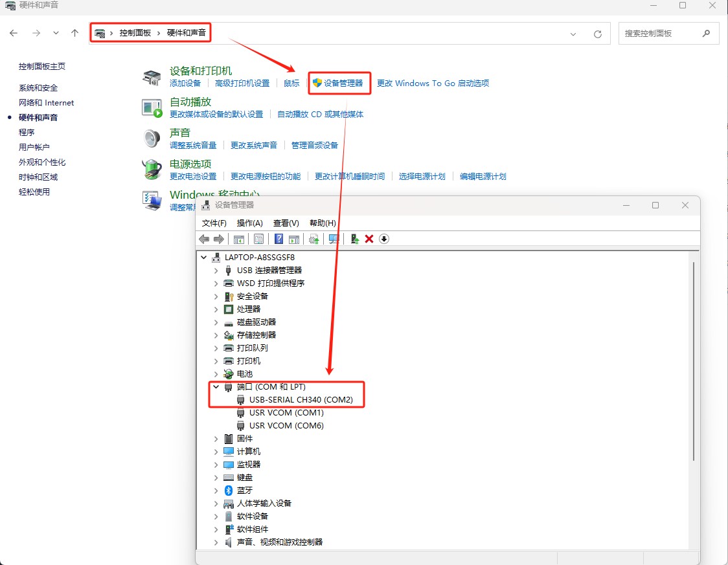Click the Devices and Printers category icon
Screen dimensions: 728x565
[x=152, y=78]
